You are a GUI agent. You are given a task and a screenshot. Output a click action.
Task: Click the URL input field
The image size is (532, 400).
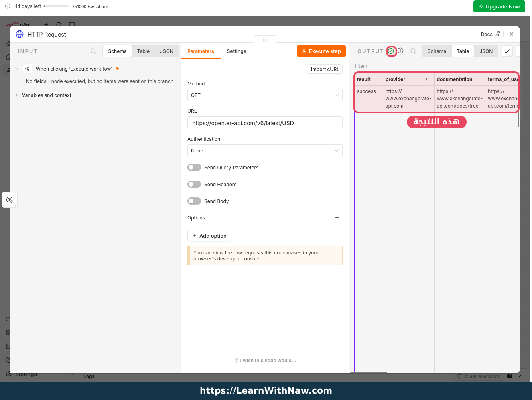point(265,123)
